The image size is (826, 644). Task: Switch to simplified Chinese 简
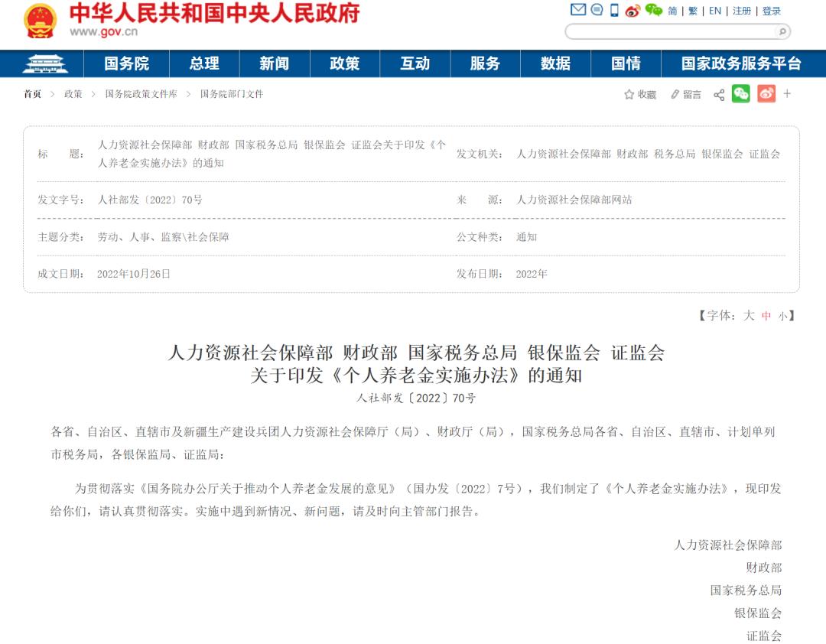[673, 11]
